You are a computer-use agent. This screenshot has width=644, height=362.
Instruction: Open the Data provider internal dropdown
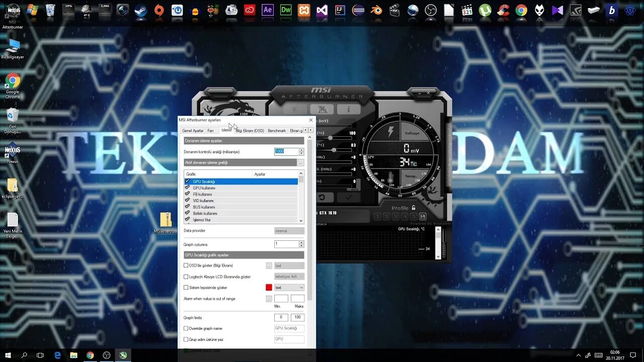289,231
